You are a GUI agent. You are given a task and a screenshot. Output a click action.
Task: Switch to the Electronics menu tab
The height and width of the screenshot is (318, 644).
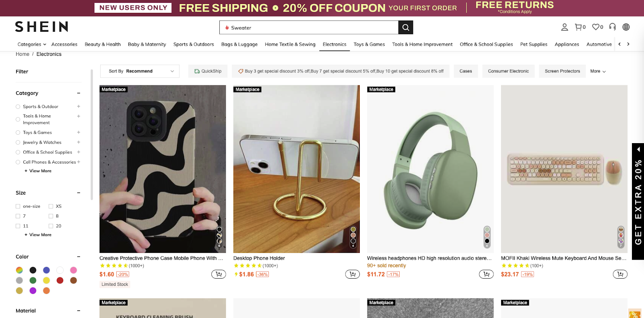[334, 44]
